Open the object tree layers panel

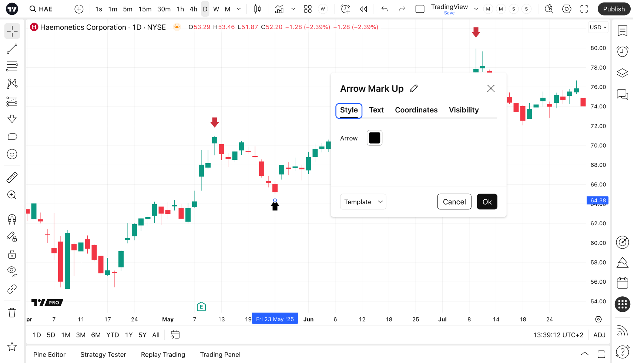tap(623, 73)
